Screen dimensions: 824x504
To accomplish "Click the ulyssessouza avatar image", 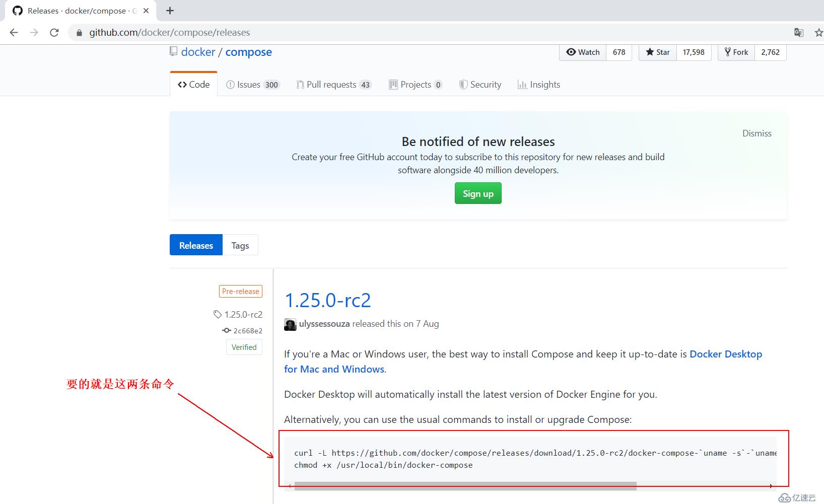I will [290, 324].
